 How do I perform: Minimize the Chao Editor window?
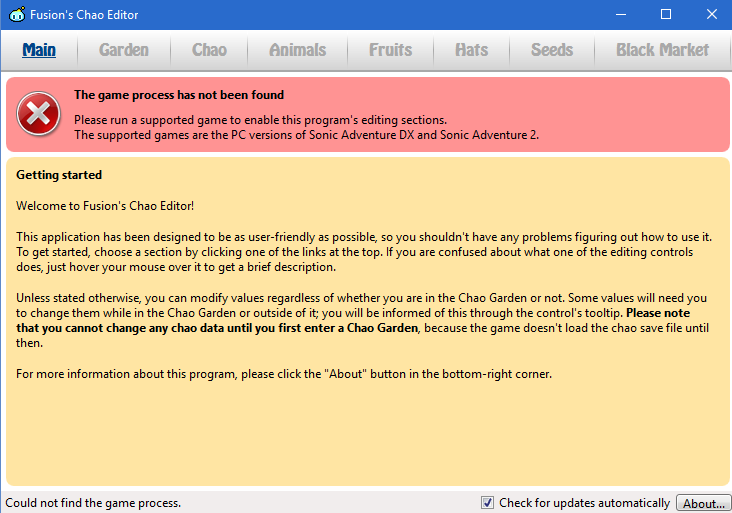(x=621, y=15)
